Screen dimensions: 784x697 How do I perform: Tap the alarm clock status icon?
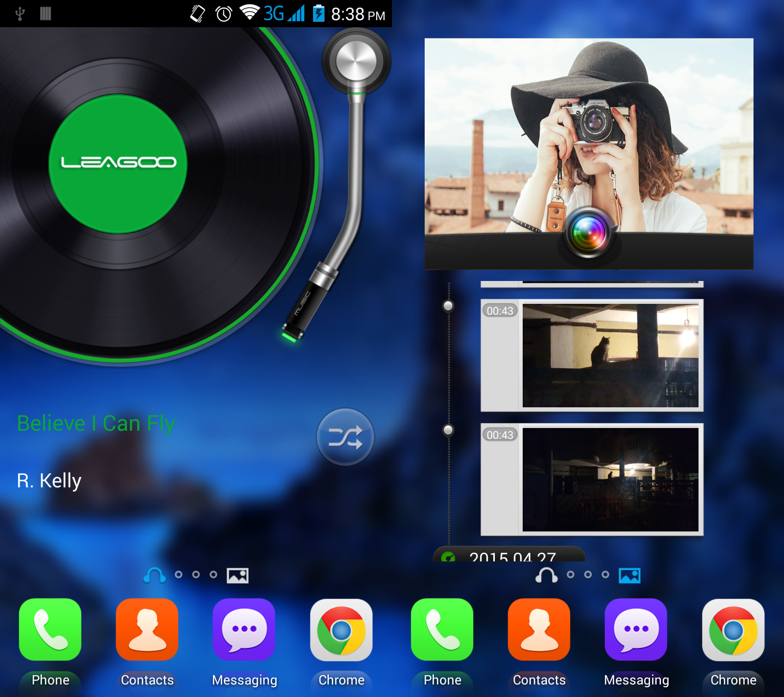pos(224,14)
